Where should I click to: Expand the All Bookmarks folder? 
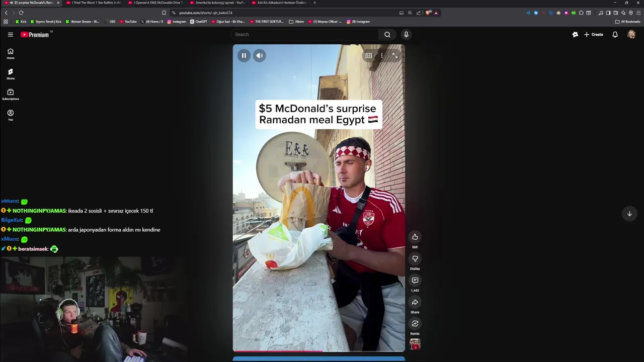[x=627, y=22]
